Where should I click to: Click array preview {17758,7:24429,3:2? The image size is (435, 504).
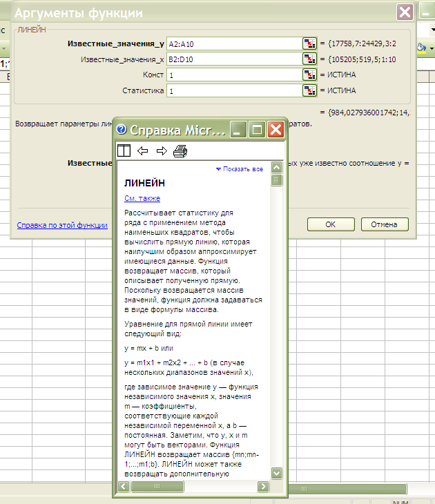(362, 43)
